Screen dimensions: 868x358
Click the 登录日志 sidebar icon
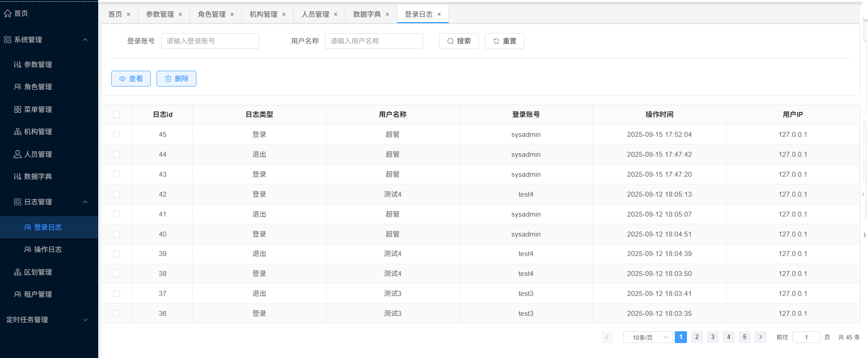pos(28,227)
